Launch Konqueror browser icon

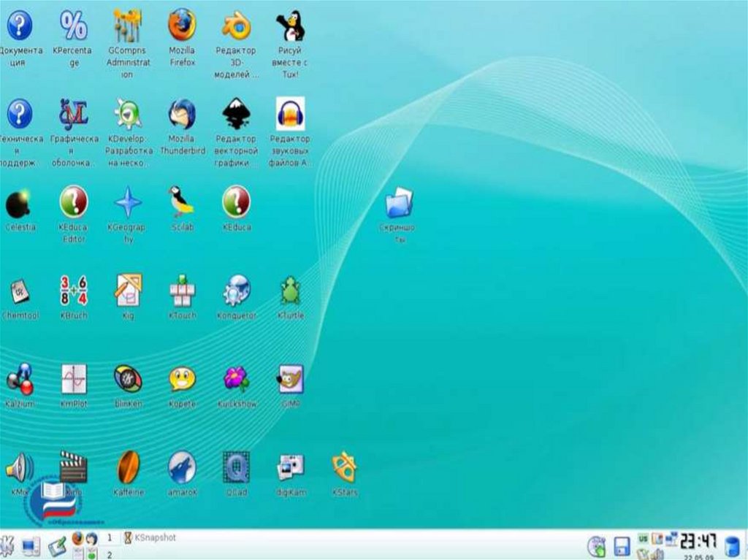pyautogui.click(x=236, y=290)
